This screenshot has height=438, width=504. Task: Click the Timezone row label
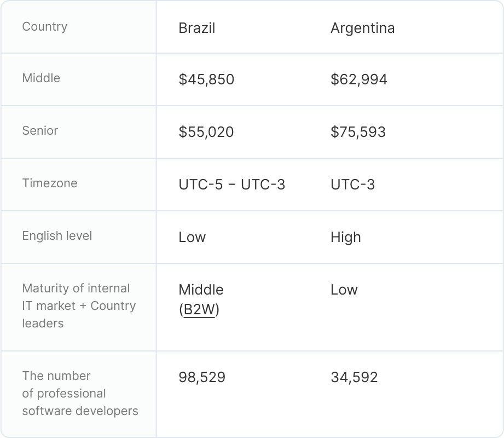[50, 183]
